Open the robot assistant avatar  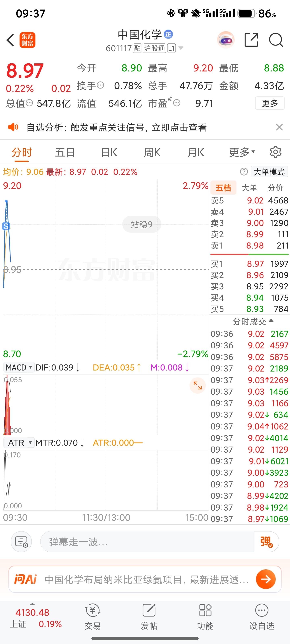coord(226,40)
